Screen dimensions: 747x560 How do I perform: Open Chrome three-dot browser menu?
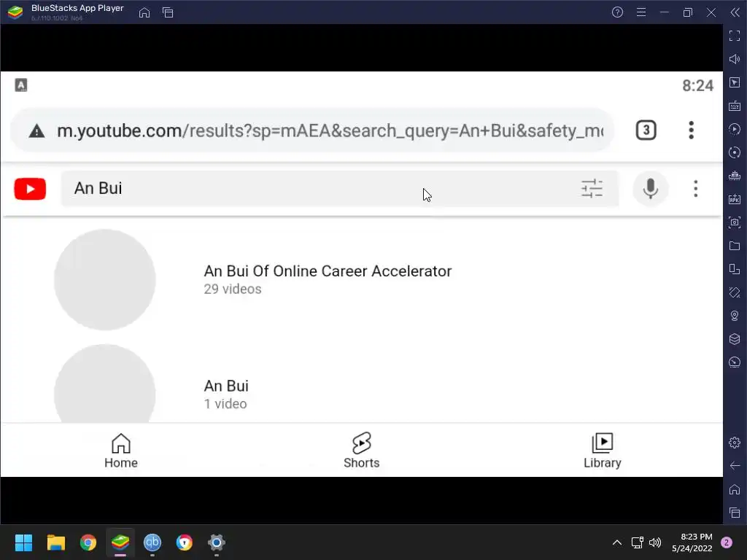tap(691, 130)
